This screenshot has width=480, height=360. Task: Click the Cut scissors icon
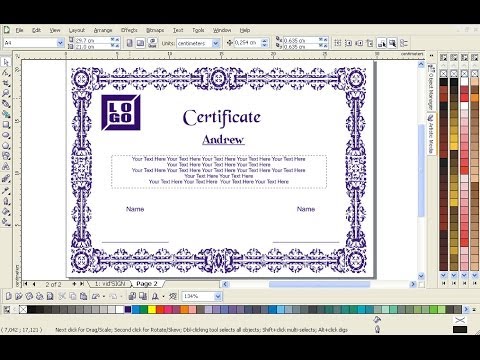pyautogui.click(x=62, y=296)
